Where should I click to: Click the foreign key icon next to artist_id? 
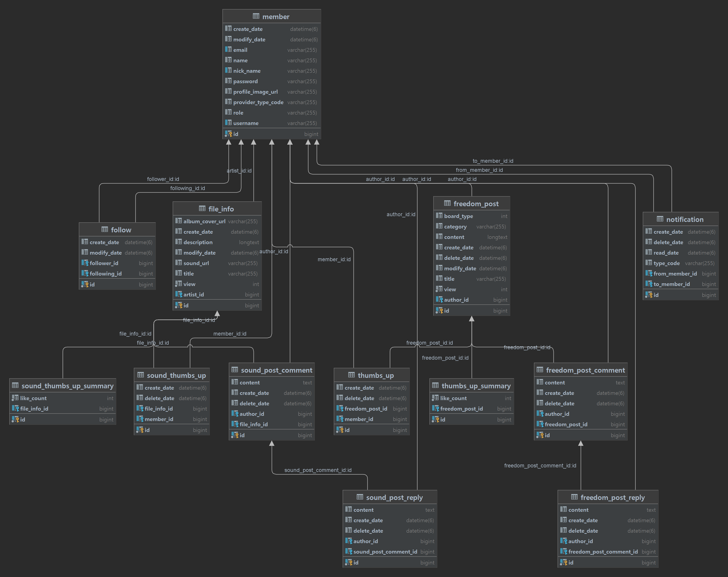pyautogui.click(x=179, y=294)
